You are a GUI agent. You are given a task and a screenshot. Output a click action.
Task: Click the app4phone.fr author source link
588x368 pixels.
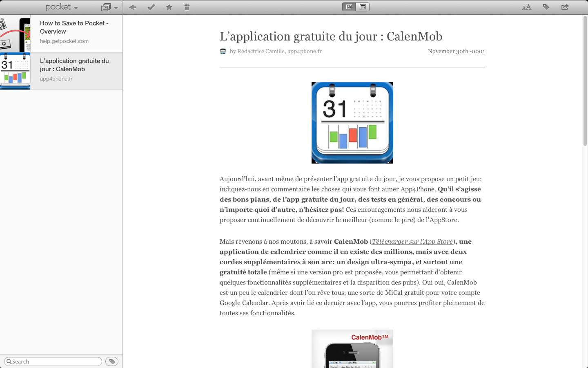tap(305, 52)
